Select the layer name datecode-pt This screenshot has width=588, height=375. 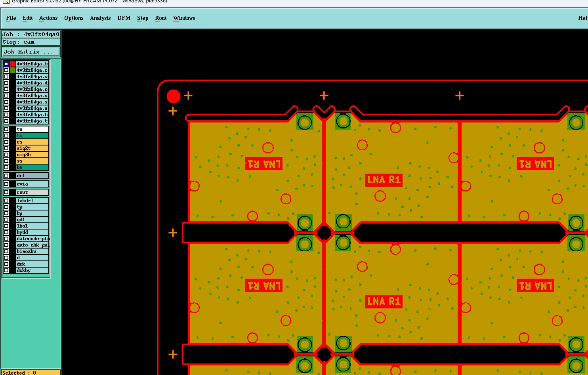pyautogui.click(x=32, y=239)
